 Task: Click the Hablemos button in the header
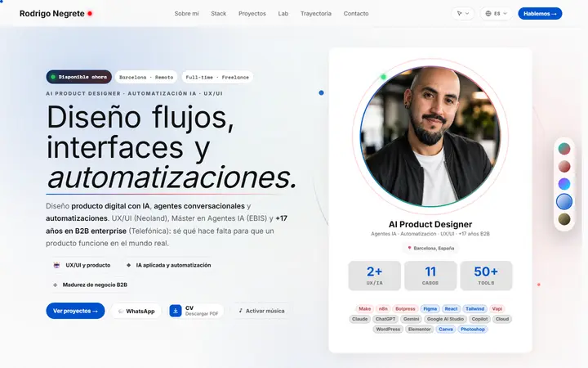(540, 14)
